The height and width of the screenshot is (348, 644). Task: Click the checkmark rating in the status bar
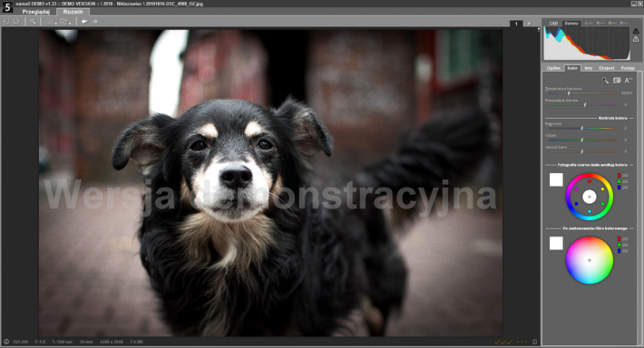tap(503, 342)
